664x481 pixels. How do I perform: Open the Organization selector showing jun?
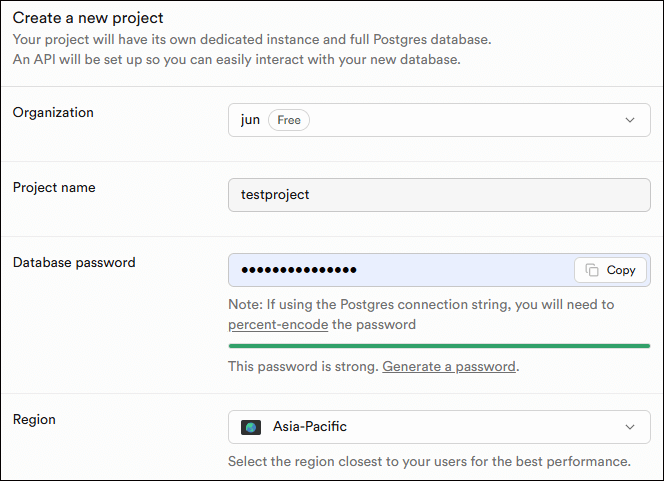(x=439, y=120)
